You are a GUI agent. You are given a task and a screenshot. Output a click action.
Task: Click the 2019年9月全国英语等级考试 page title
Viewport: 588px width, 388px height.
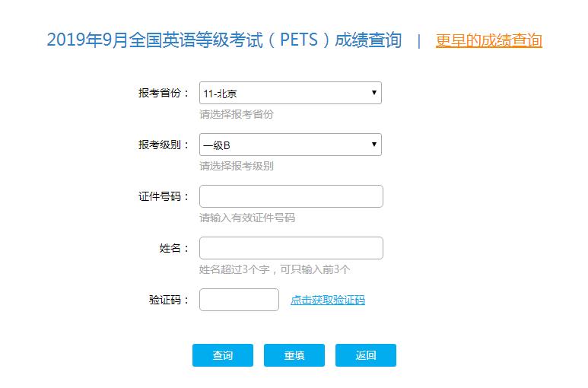pyautogui.click(x=224, y=40)
